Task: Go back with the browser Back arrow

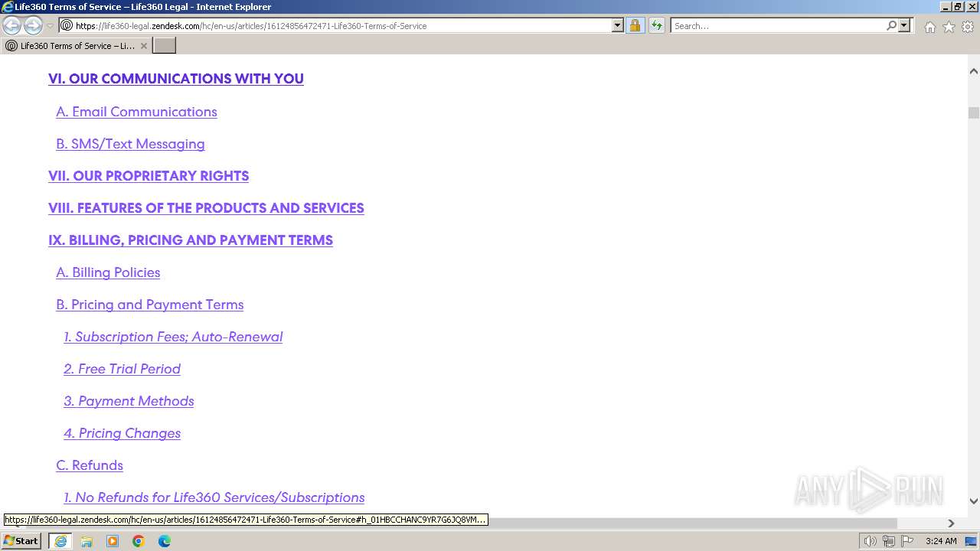Action: (11, 25)
